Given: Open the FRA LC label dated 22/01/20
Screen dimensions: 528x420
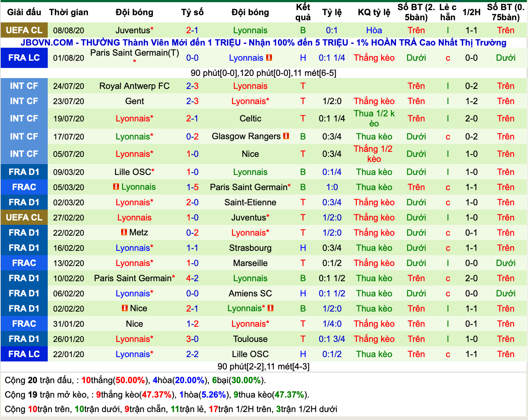Looking at the screenshot, I should point(24,354).
